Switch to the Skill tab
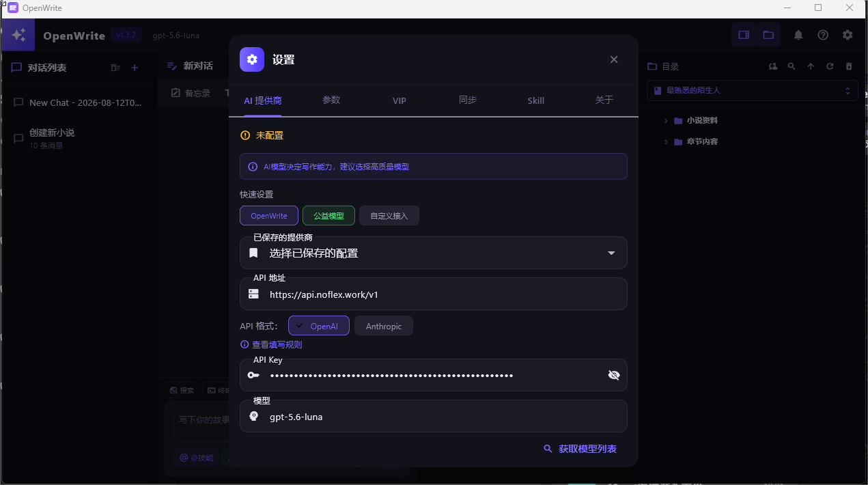Viewport: 868px width, 485px height. (x=536, y=100)
